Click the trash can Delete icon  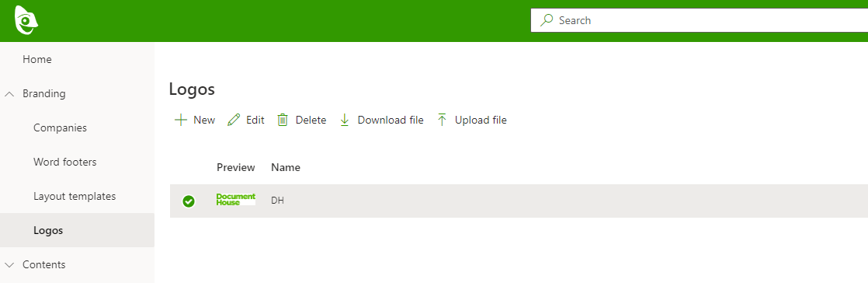point(283,121)
